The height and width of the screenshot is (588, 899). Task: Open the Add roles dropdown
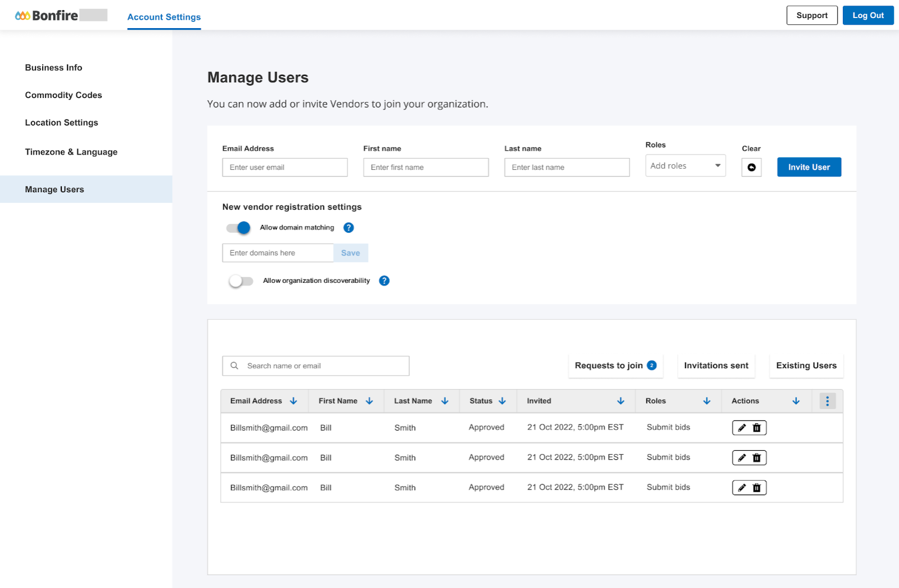click(685, 166)
